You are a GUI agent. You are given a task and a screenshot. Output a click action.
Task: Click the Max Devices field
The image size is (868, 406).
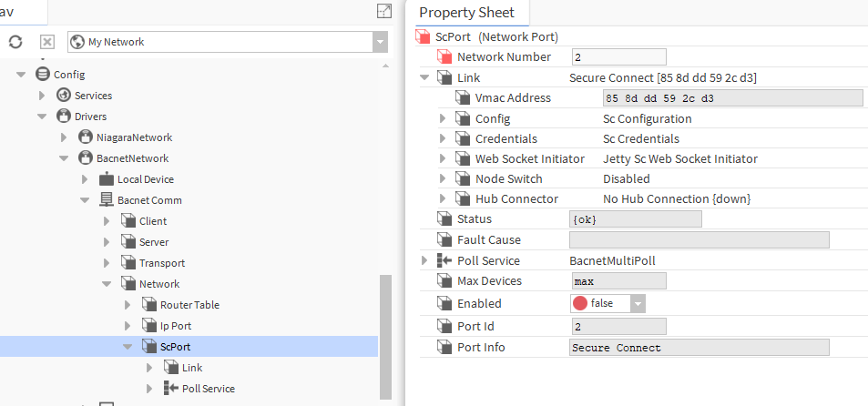coord(618,281)
